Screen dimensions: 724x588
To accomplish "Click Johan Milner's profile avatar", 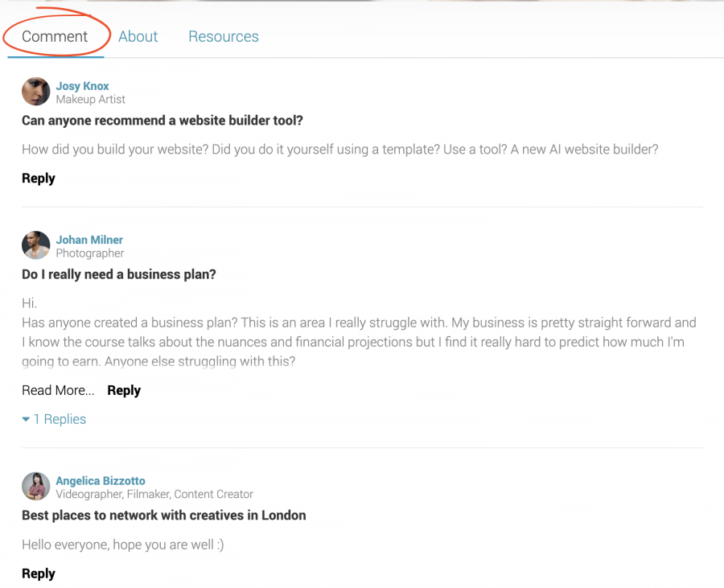I will tap(35, 245).
